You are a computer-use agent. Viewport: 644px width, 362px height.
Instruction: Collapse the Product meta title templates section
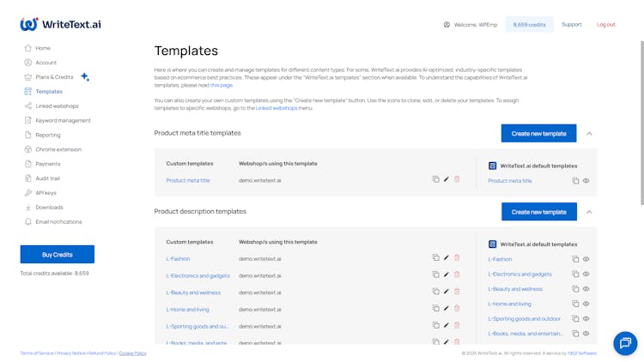tap(589, 133)
